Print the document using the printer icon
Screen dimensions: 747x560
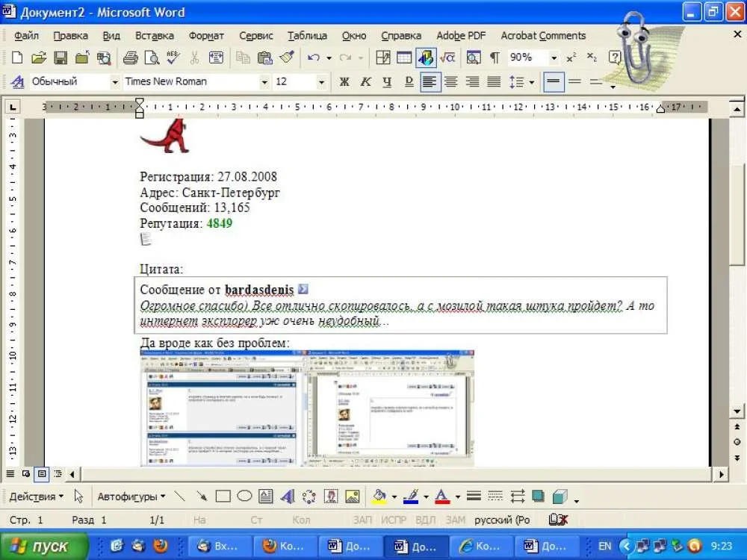pyautogui.click(x=130, y=57)
